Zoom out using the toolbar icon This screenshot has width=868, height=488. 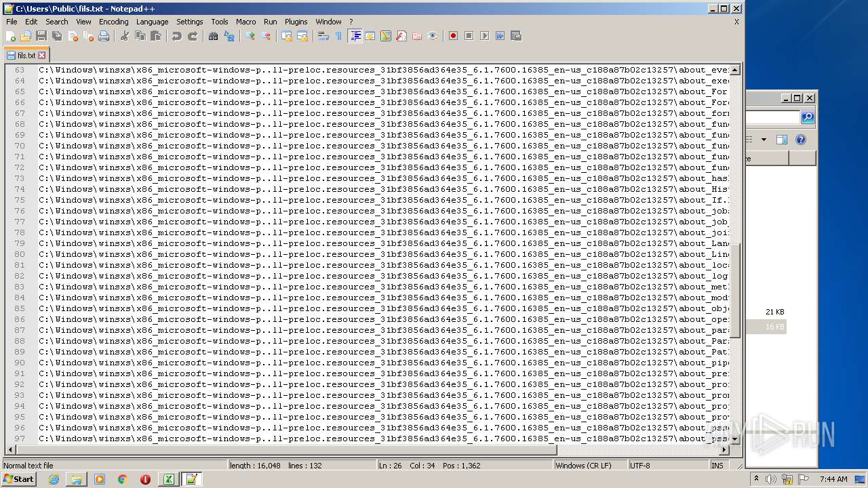(266, 36)
